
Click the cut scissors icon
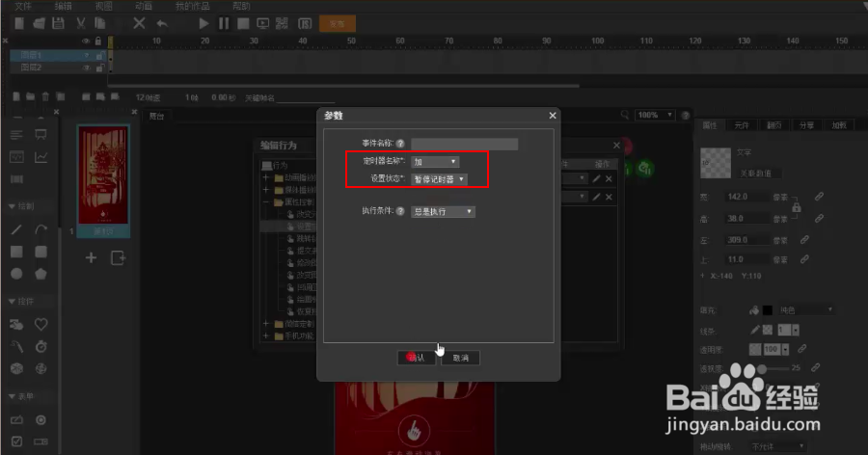pos(81,23)
